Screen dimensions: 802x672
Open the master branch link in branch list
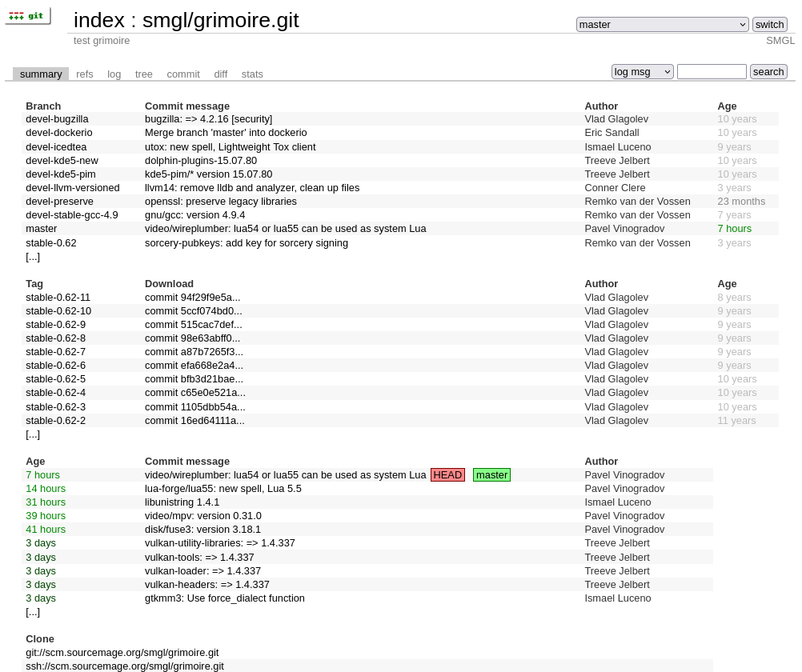pos(42,229)
